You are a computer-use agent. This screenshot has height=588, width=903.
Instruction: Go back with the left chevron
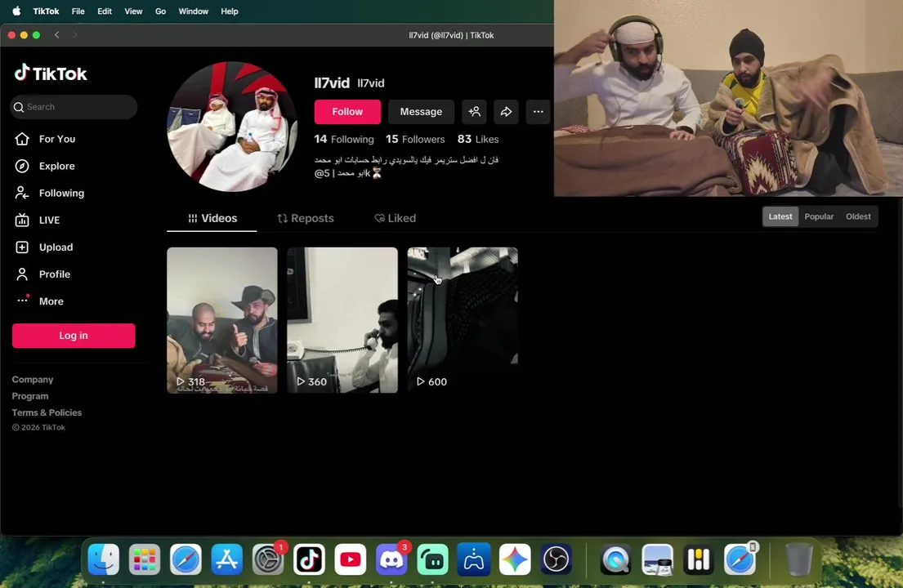tap(57, 35)
